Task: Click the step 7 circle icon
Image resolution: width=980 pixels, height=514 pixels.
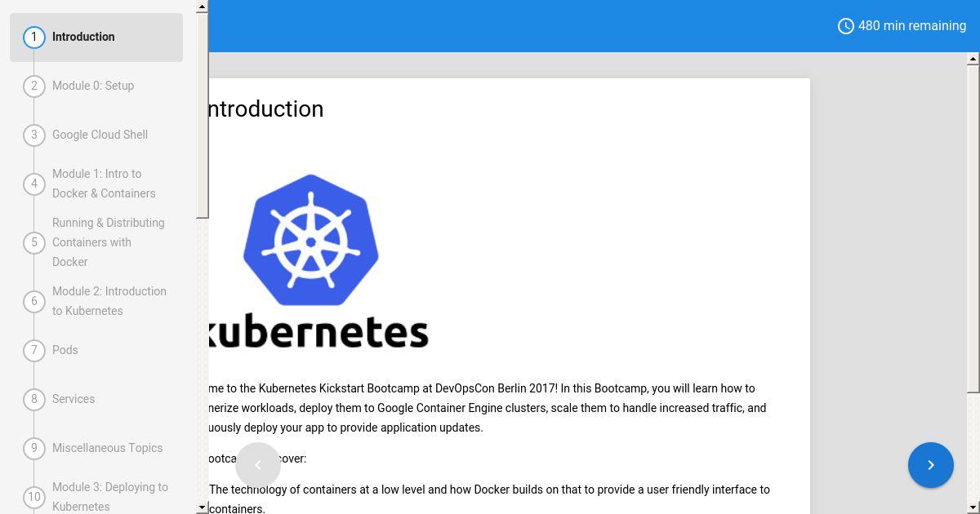Action: pos(34,350)
